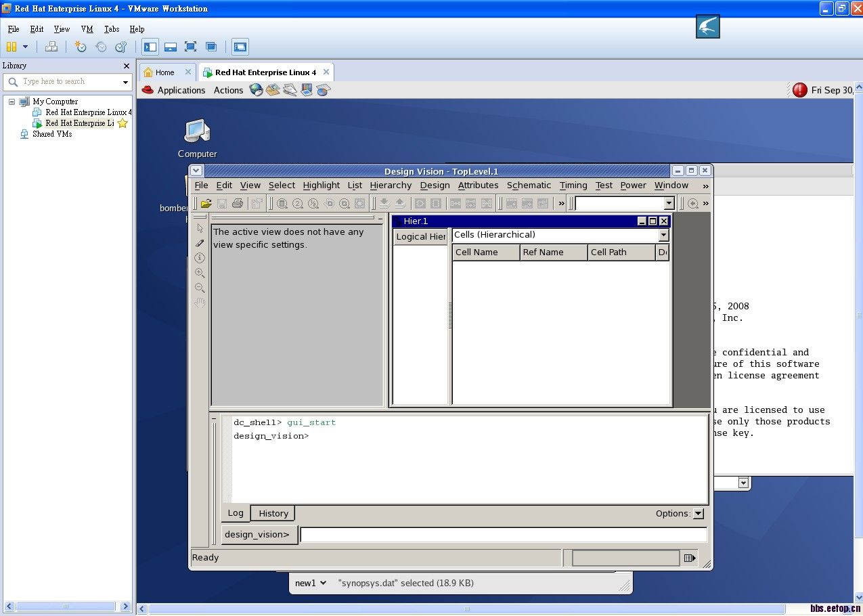This screenshot has height=616, width=863.
Task: Open the Timing menu
Action: point(573,185)
